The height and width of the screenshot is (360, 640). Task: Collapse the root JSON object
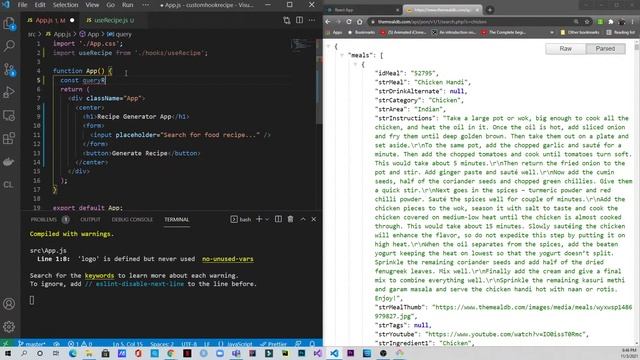pos(328,46)
